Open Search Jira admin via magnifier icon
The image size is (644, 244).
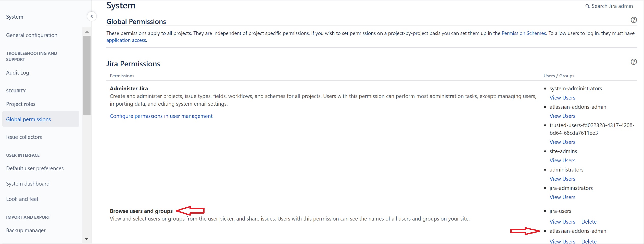(588, 6)
